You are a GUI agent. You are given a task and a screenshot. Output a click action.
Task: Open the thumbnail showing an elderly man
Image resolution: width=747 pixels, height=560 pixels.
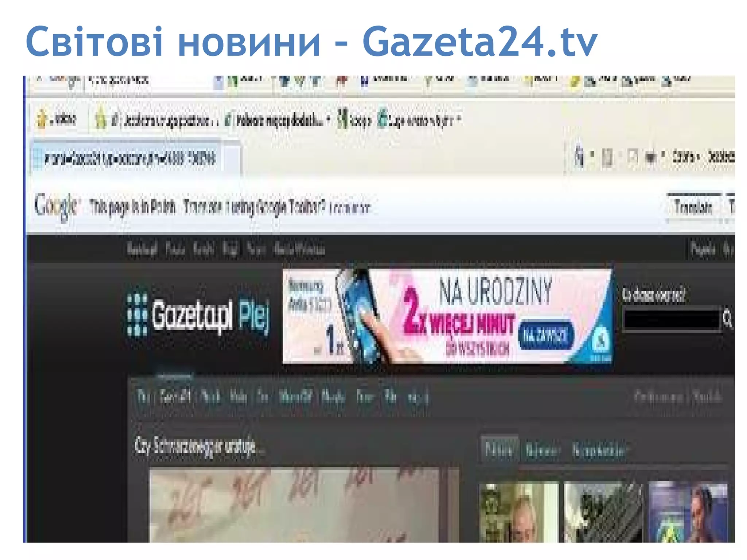[519, 512]
